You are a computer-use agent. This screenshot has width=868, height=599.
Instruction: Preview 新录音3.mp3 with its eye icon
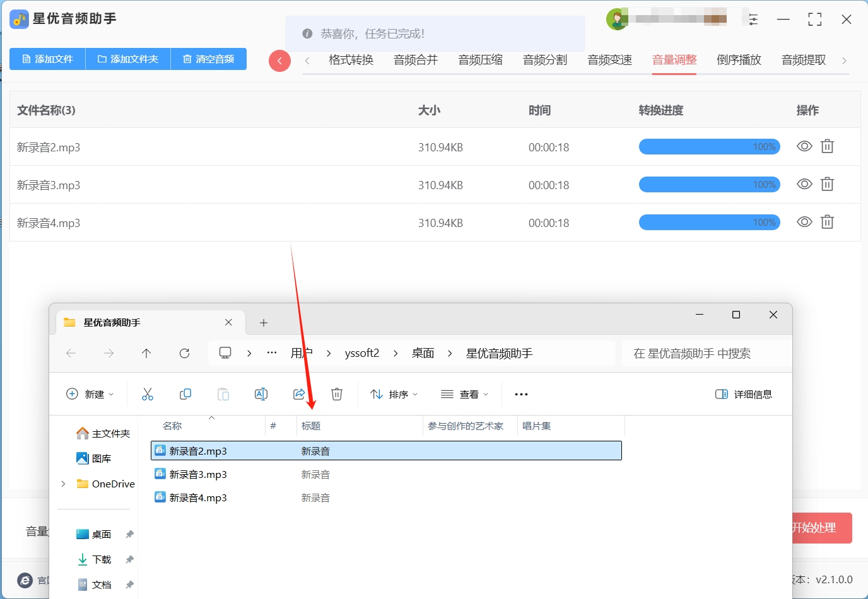pyautogui.click(x=804, y=184)
